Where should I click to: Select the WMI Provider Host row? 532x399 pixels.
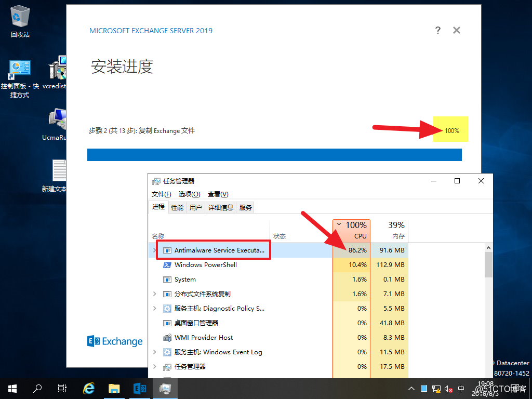pos(278,338)
